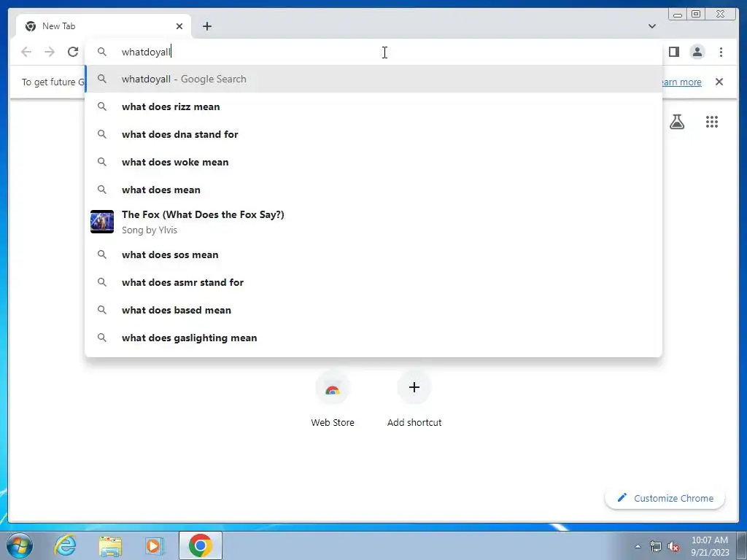Open Chrome's three-dot menu

pyautogui.click(x=721, y=52)
